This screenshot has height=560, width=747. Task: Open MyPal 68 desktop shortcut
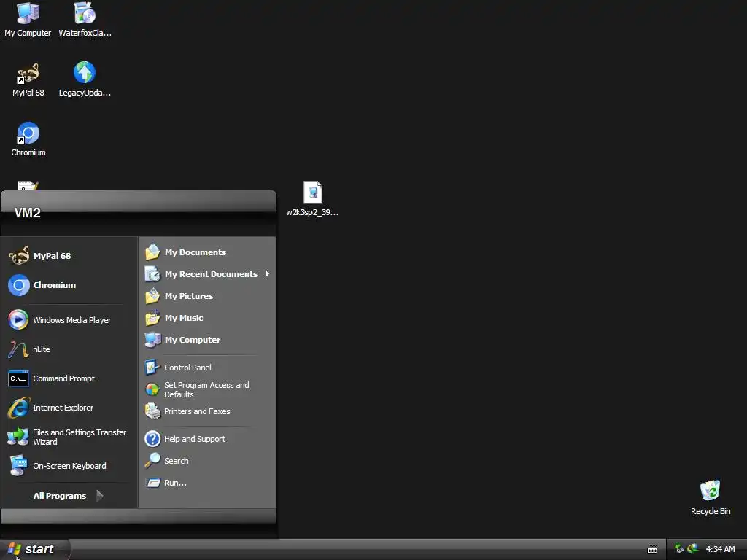[x=28, y=79]
